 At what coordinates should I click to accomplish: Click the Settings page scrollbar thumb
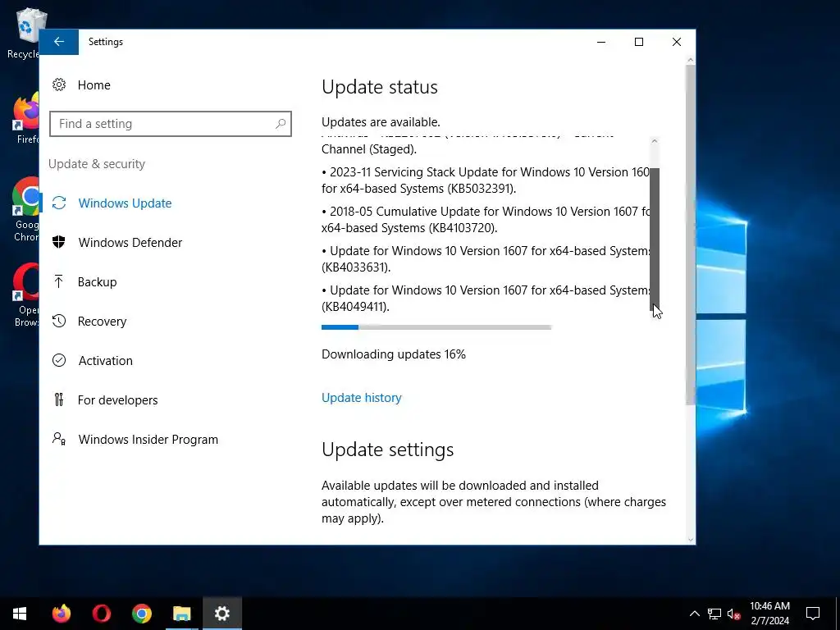tap(691, 235)
